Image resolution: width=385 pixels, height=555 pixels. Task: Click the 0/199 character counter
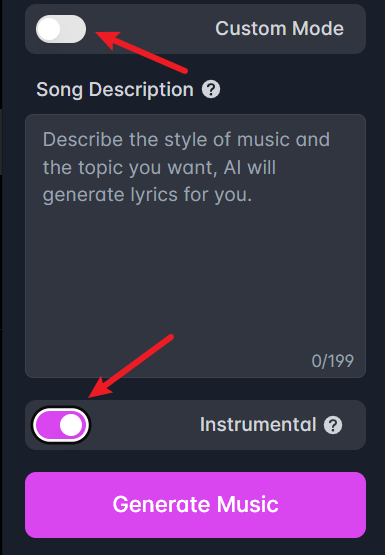point(333,361)
